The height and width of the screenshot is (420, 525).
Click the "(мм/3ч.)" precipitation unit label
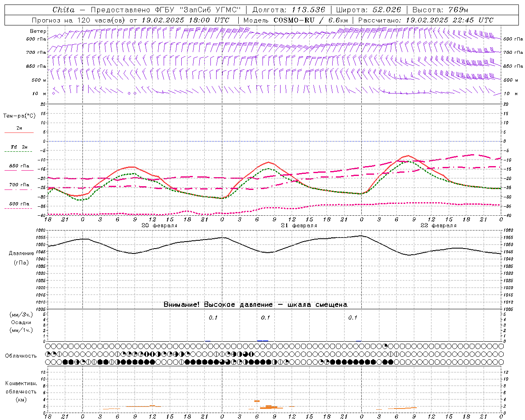(x=21, y=315)
